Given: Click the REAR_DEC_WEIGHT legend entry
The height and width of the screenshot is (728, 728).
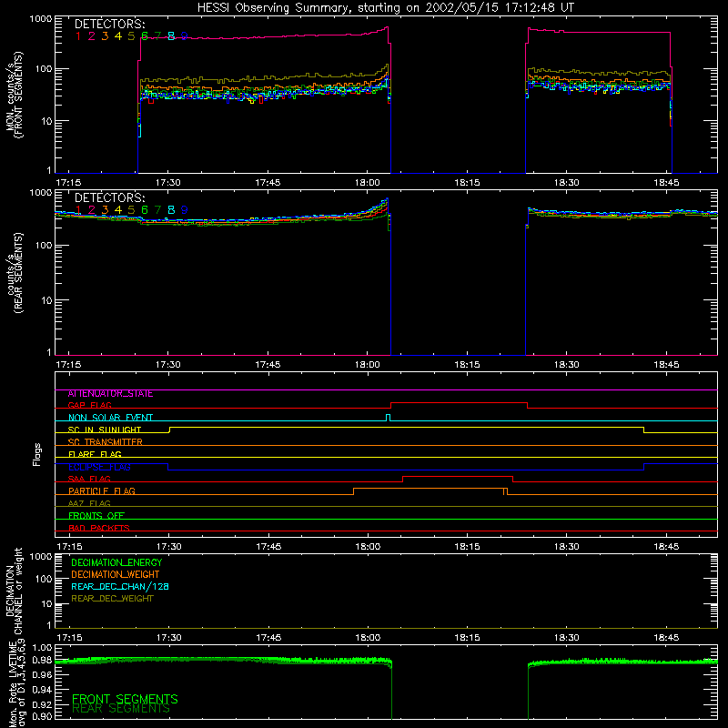Looking at the screenshot, I should [112, 599].
